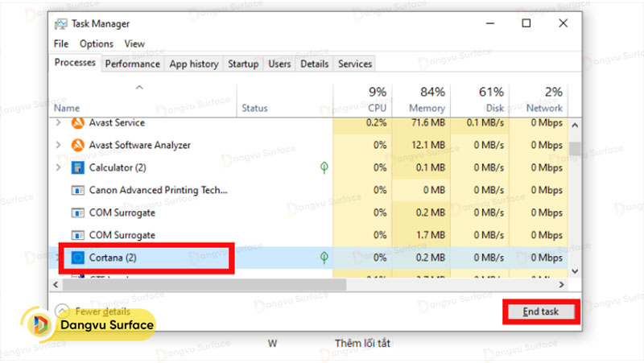Image resolution: width=644 pixels, height=363 pixels.
Task: Click the vertical scrollbar up arrow
Action: (x=575, y=126)
